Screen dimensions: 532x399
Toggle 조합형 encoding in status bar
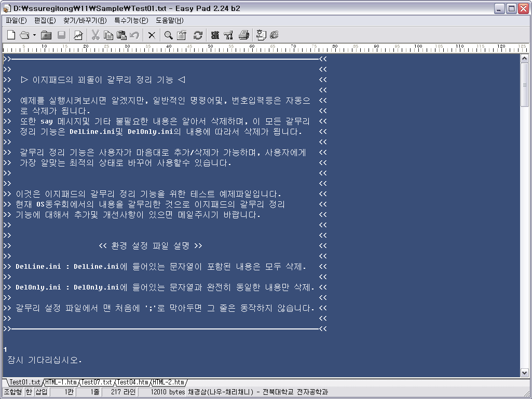tap(13, 392)
